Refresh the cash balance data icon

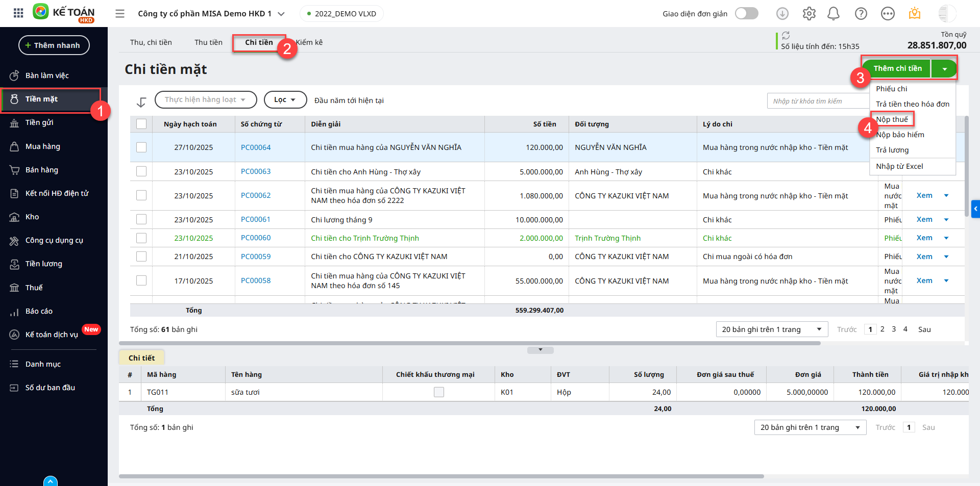click(x=786, y=35)
